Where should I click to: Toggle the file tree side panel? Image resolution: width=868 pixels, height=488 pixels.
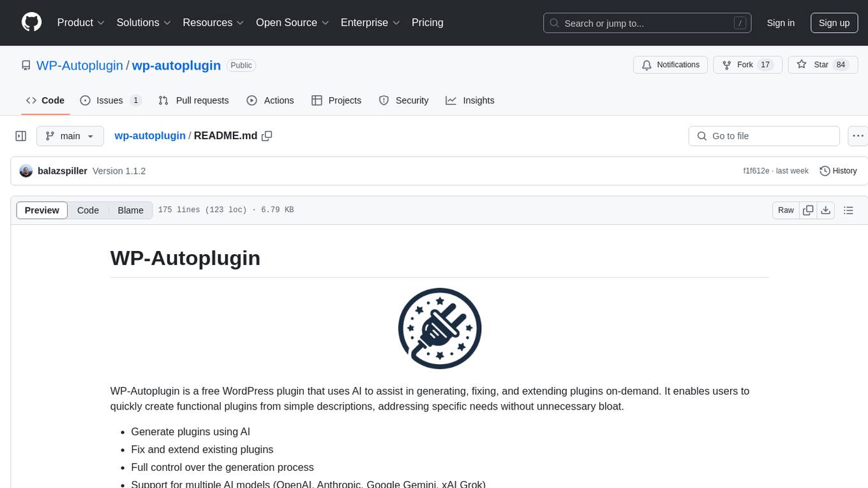[21, 136]
